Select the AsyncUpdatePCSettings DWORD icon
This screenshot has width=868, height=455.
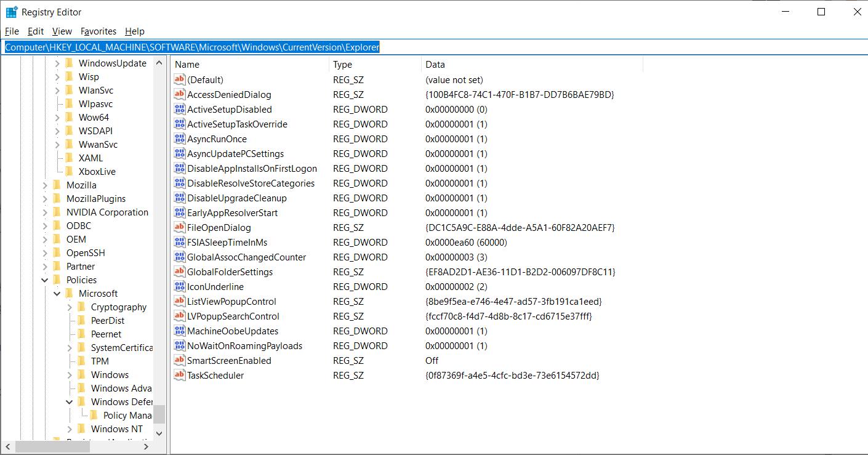[179, 153]
